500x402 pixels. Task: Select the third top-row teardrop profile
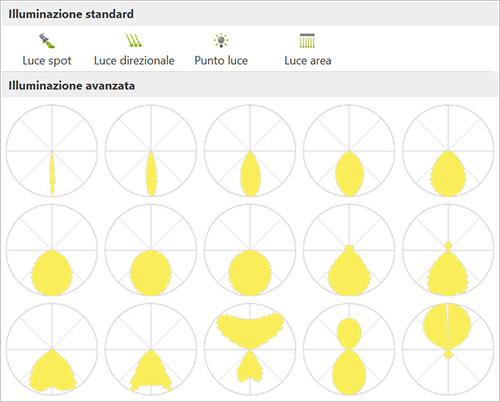tap(250, 151)
